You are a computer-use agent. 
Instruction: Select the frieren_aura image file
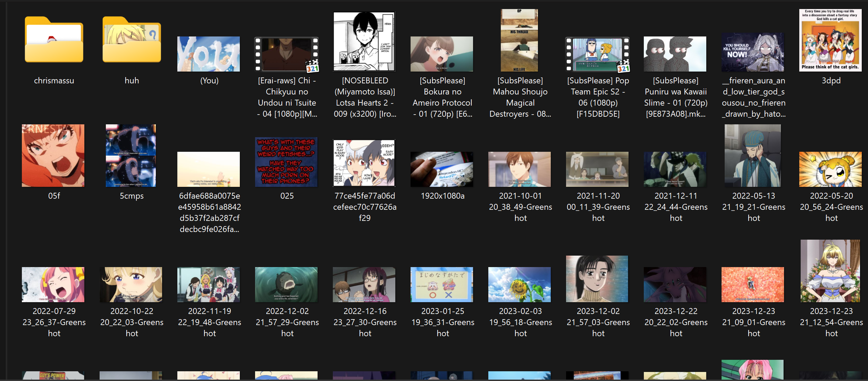753,52
